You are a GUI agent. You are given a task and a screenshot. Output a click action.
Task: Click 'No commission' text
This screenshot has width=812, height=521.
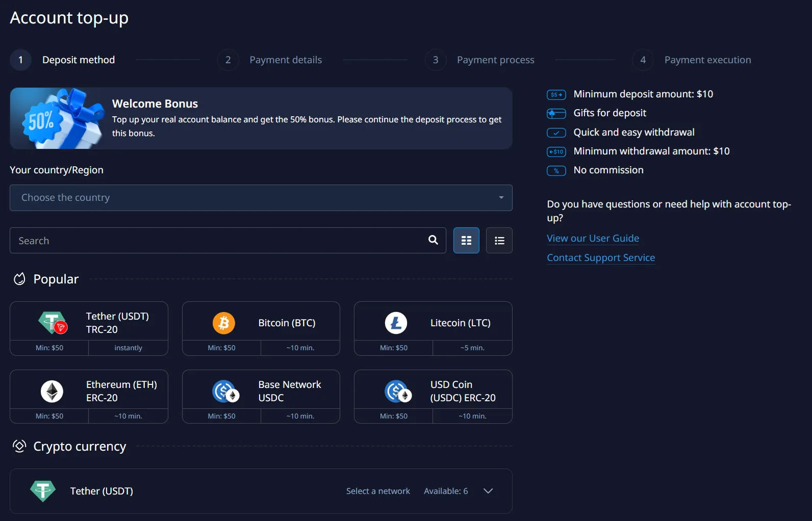[608, 170]
